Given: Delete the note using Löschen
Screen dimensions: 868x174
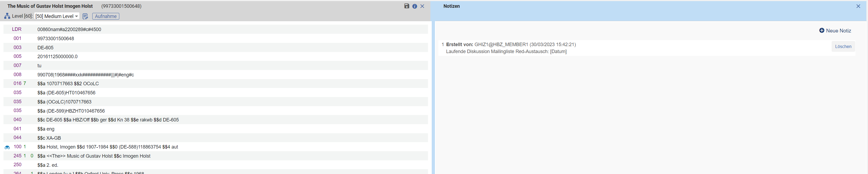Looking at the screenshot, I should (x=843, y=47).
